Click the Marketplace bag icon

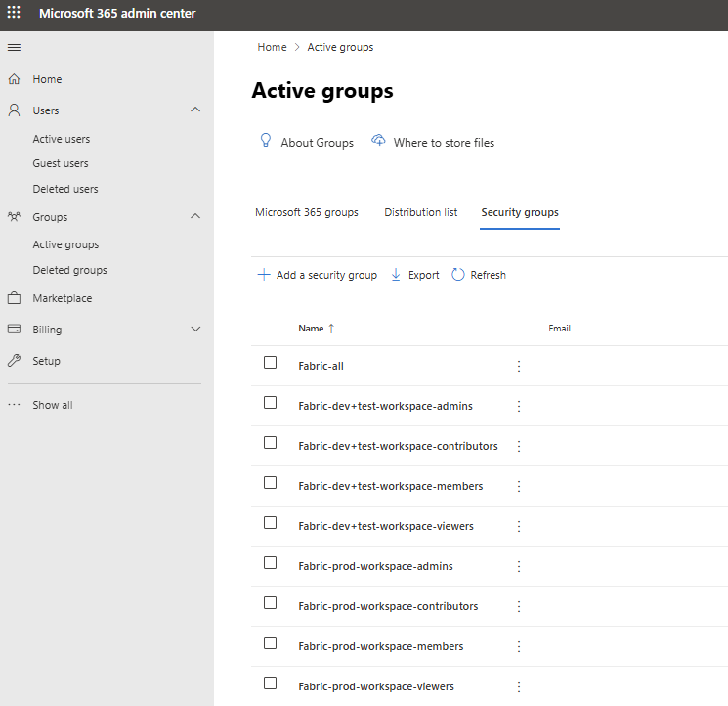pos(14,297)
